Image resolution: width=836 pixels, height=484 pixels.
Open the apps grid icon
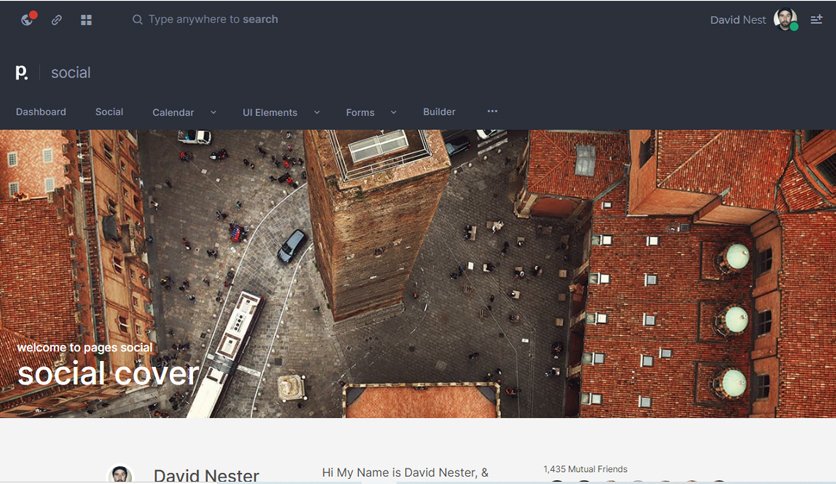86,20
